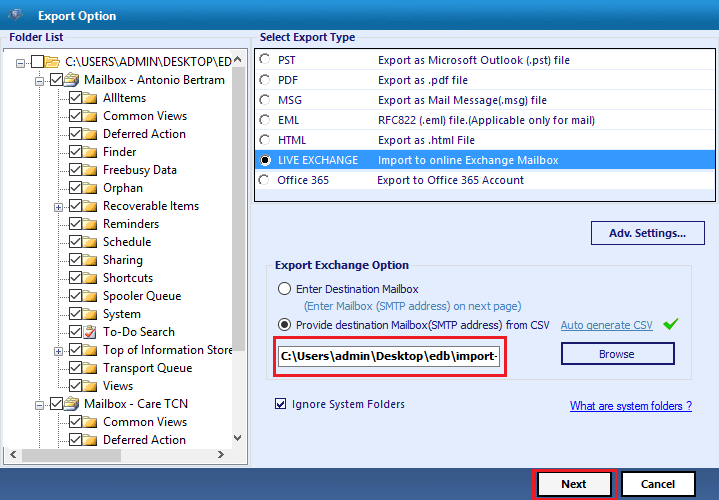Uncheck the Mailbox - Antonio Bertram checkbox
This screenshot has width=719, height=500.
(56, 80)
